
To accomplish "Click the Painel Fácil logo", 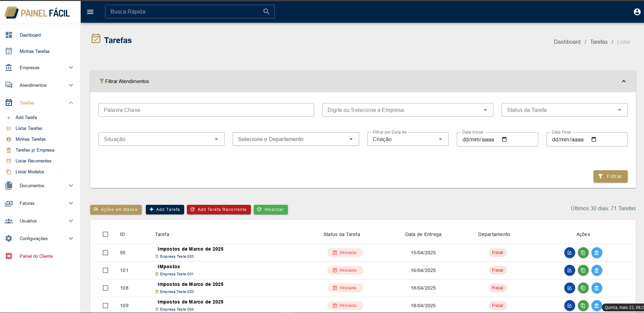I will click(37, 13).
